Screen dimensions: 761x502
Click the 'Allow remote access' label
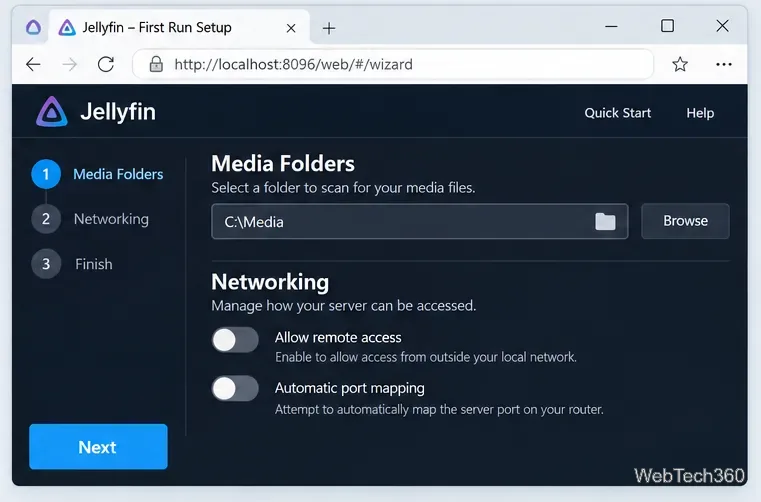(338, 337)
